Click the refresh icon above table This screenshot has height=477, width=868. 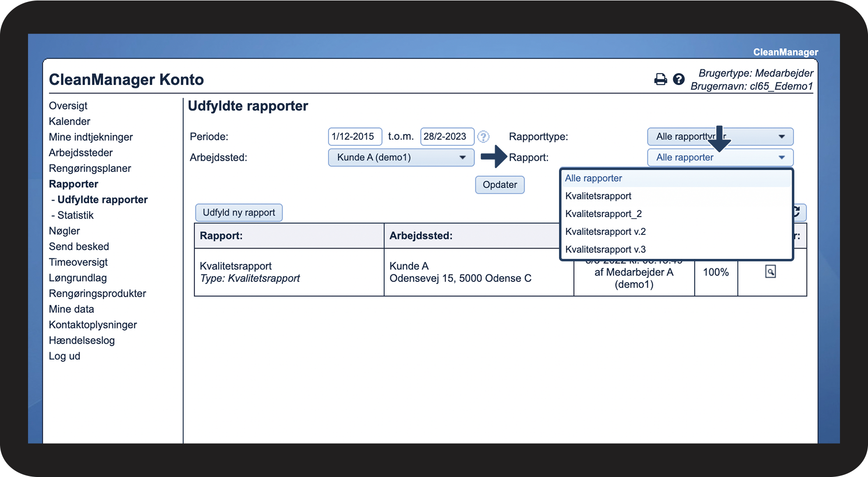pos(798,212)
